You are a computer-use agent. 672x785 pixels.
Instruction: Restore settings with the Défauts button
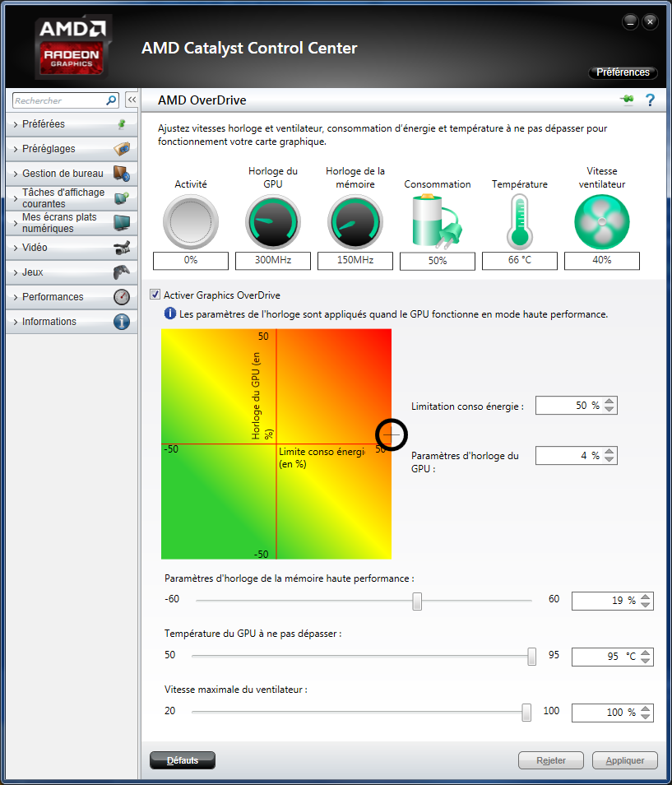point(182,760)
